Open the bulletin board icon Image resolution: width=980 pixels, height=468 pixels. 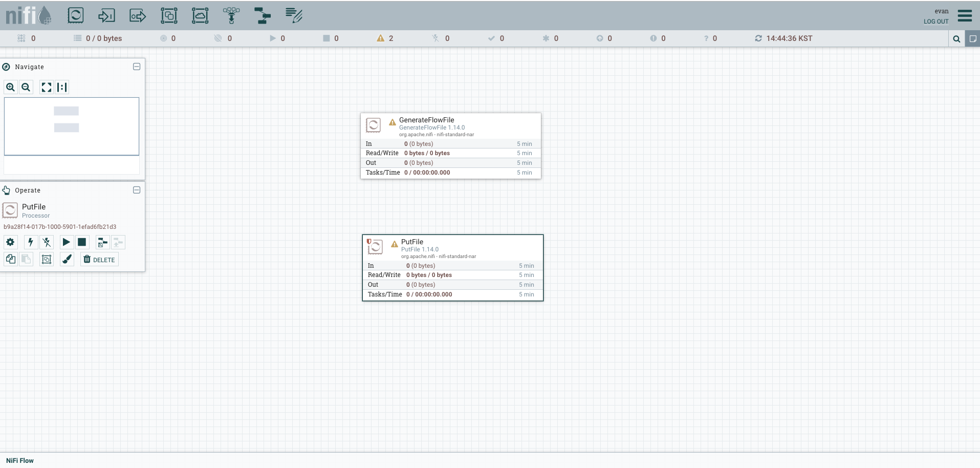[973, 38]
